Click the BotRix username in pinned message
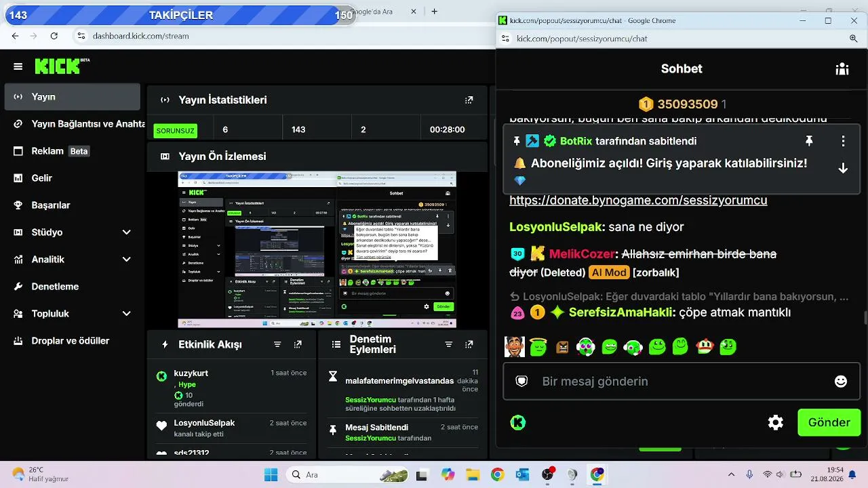Screen dimensions: 868x488 [576, 141]
